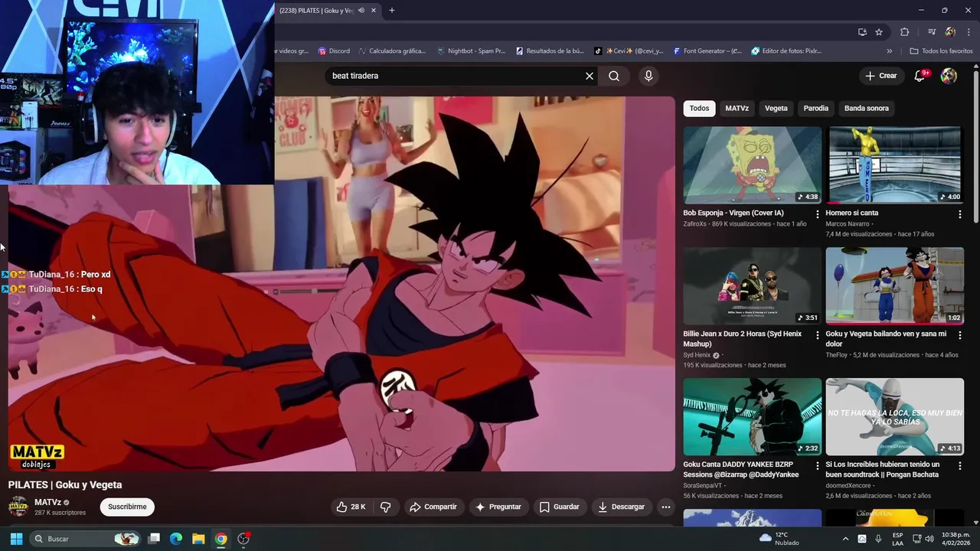Open Goku y Vegeta bailando thumbnail
This screenshot has height=551, width=980.
pyautogui.click(x=894, y=285)
